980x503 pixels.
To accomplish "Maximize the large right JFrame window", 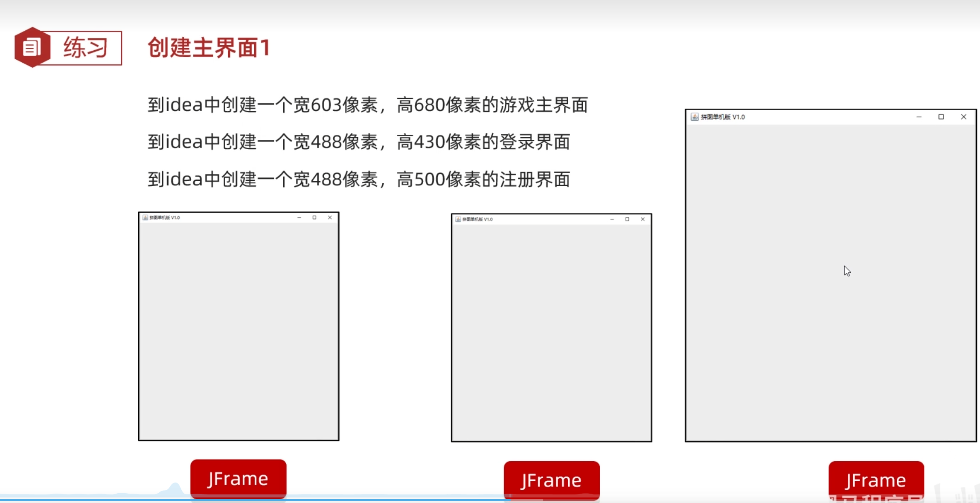I will [x=941, y=117].
